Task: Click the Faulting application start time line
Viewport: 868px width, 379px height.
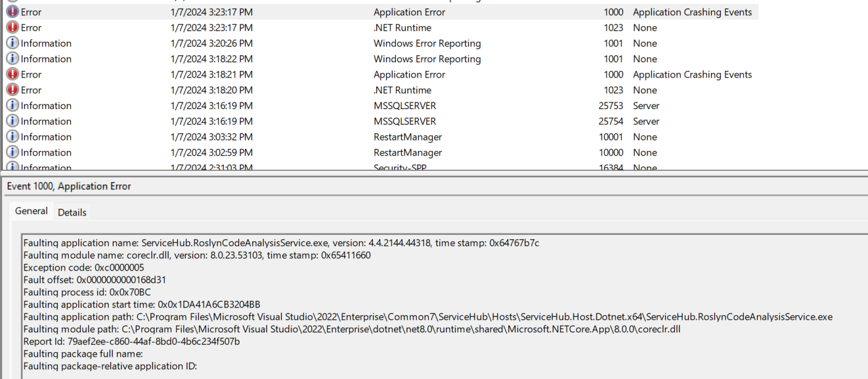Action: point(142,305)
